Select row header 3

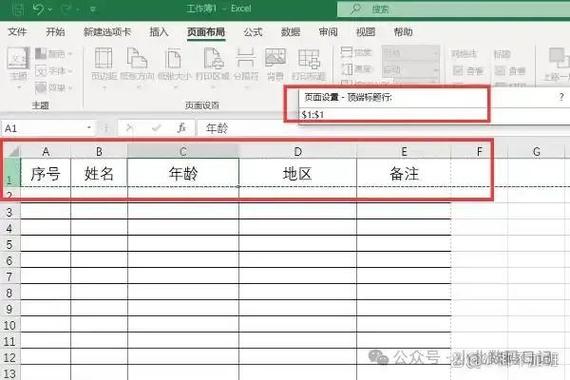10,212
